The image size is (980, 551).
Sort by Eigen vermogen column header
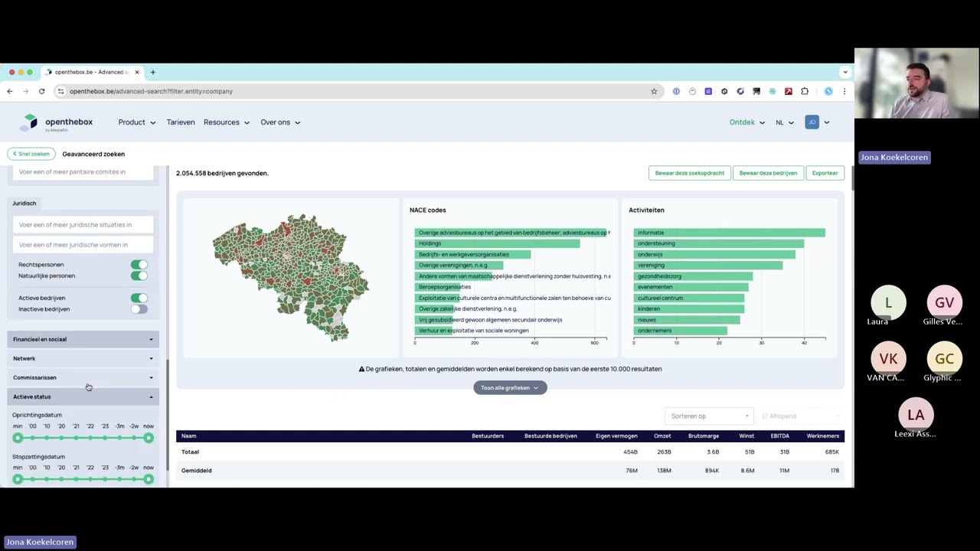click(x=616, y=436)
